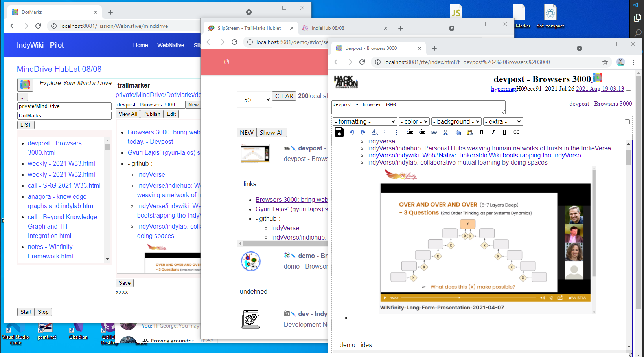The height and width of the screenshot is (357, 644).
Task: Open the hypermap link
Action: 504,89
